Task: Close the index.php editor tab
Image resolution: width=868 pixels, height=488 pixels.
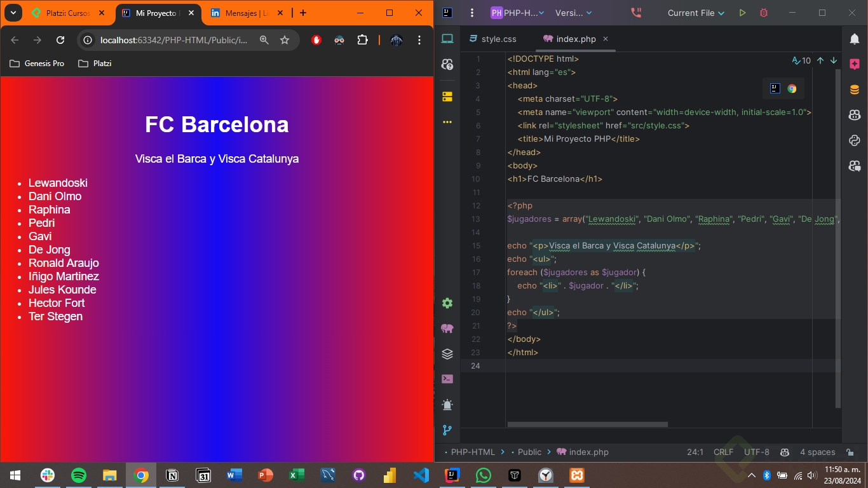Action: [606, 39]
